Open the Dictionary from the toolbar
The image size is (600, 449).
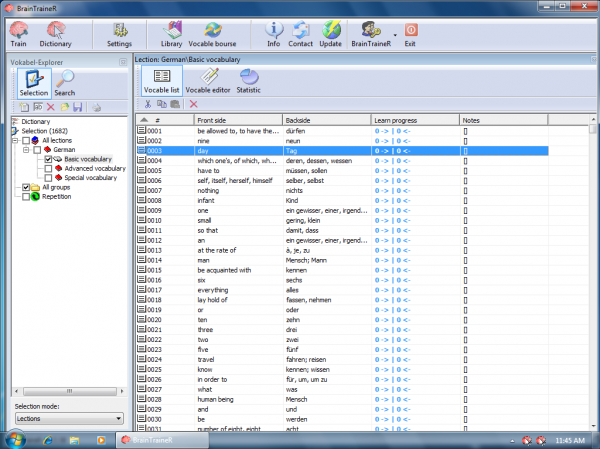[x=56, y=34]
